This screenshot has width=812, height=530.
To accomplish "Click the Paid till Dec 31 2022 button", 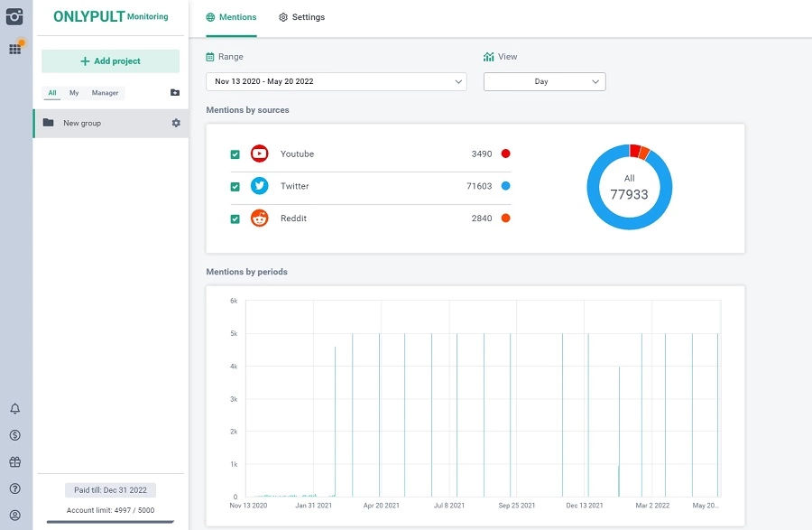I will point(110,490).
